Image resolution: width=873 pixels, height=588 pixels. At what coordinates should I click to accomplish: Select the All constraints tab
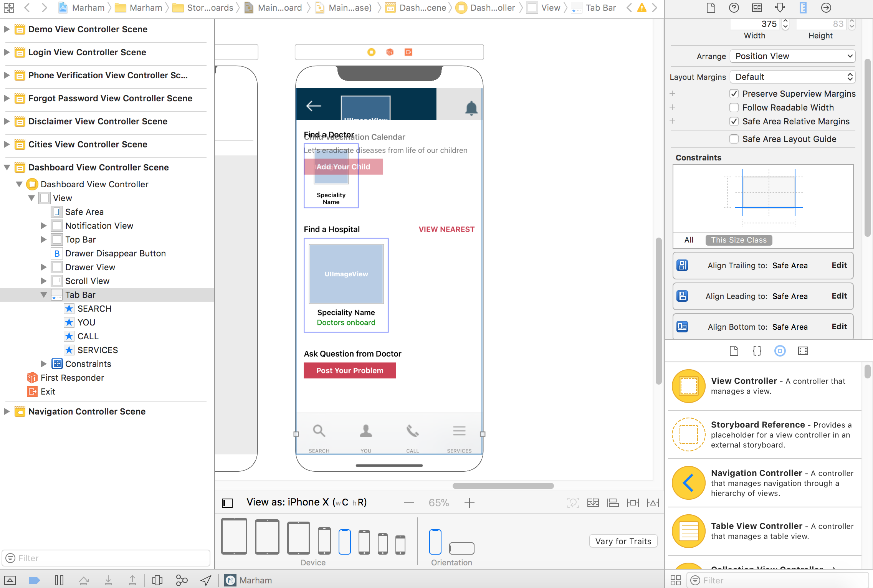(x=689, y=239)
